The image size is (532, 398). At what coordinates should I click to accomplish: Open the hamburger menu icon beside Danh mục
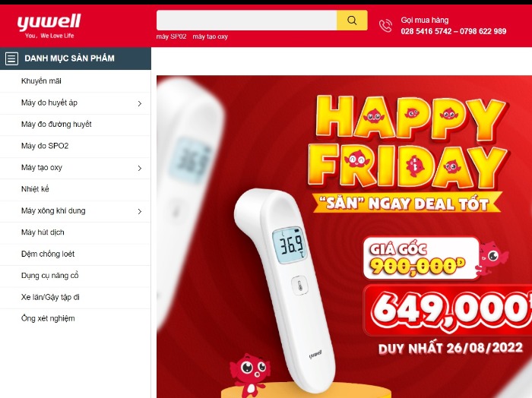coord(11,58)
